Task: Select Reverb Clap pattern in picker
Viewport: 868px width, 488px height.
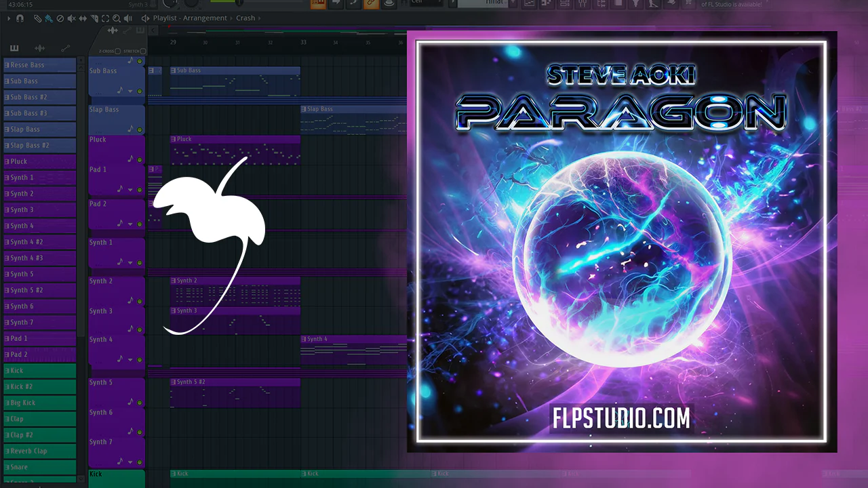Action: (39, 451)
